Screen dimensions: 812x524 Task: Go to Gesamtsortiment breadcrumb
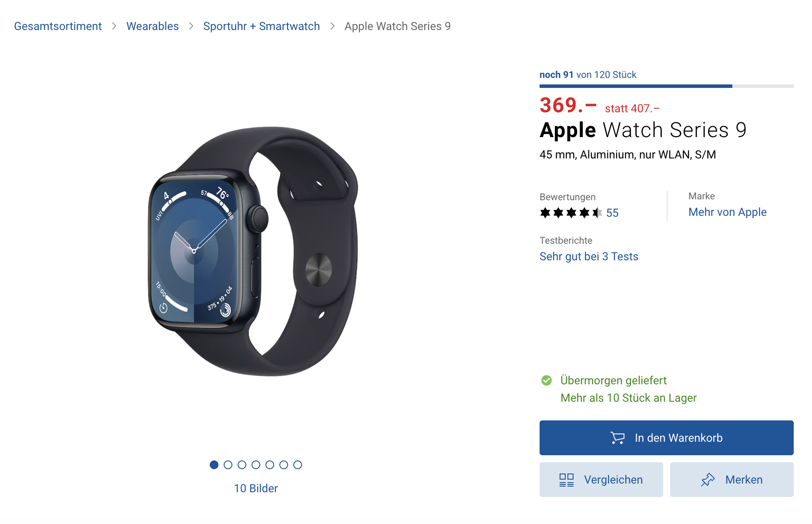(58, 26)
